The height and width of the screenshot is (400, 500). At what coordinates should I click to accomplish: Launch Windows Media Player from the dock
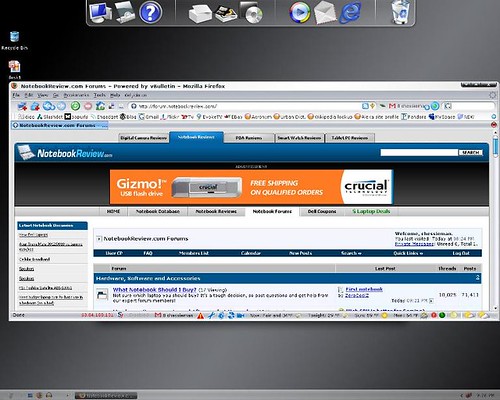tap(300, 12)
